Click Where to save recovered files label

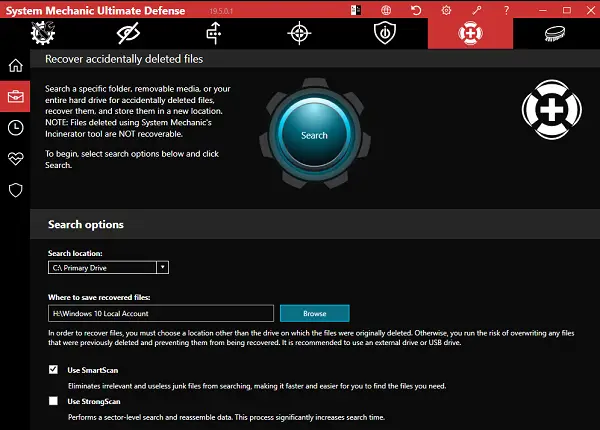tap(99, 297)
